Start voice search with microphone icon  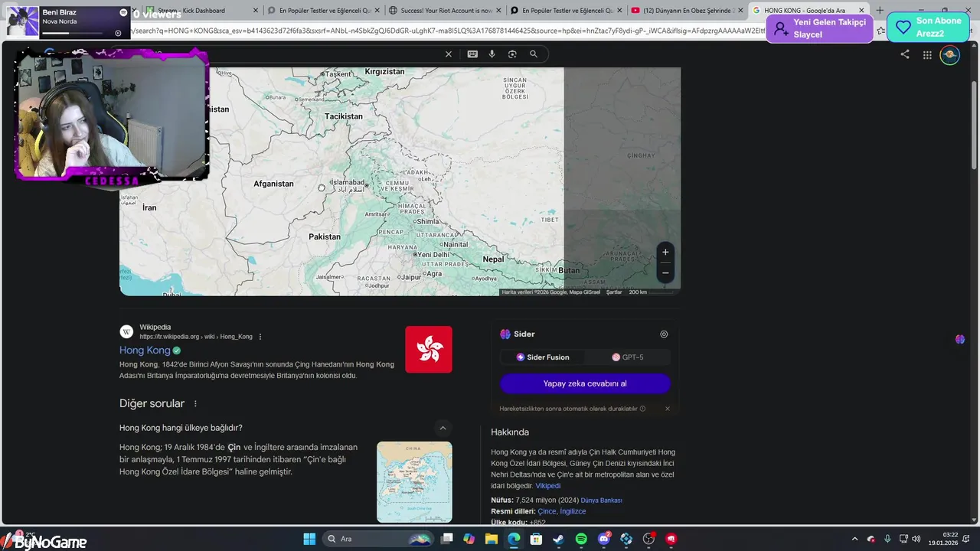(x=492, y=54)
